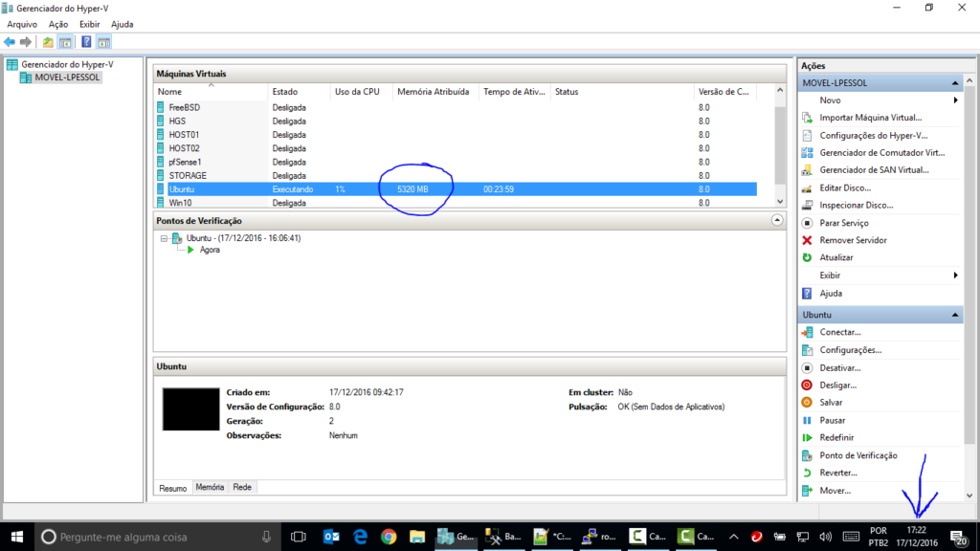The image size is (980, 551).
Task: Open the Exibir menu in menu bar
Action: tap(89, 24)
